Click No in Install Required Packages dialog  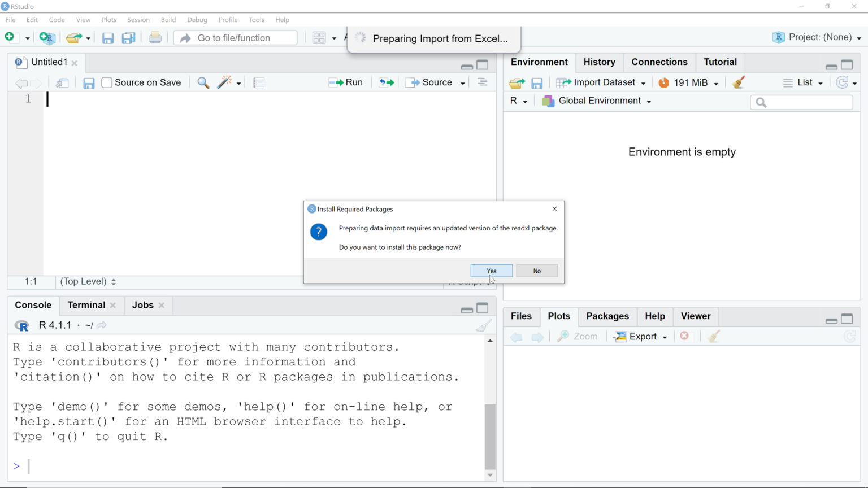pos(536,271)
